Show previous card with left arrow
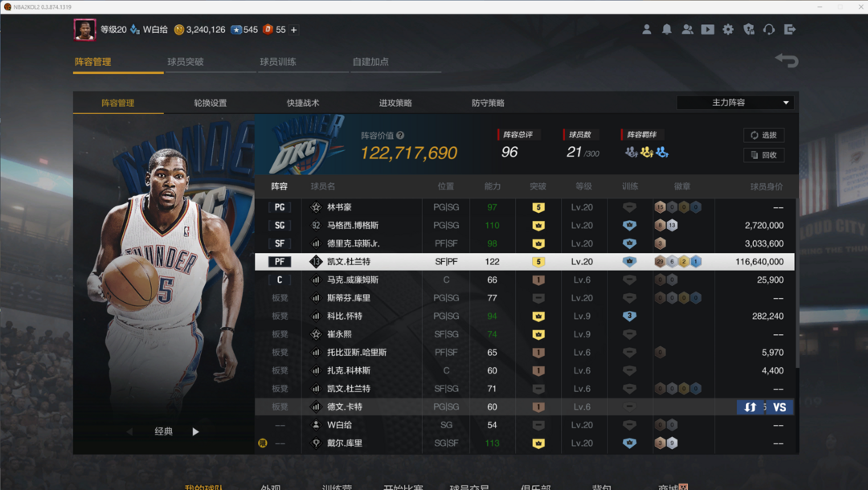Viewport: 868px width, 490px height. pyautogui.click(x=129, y=431)
